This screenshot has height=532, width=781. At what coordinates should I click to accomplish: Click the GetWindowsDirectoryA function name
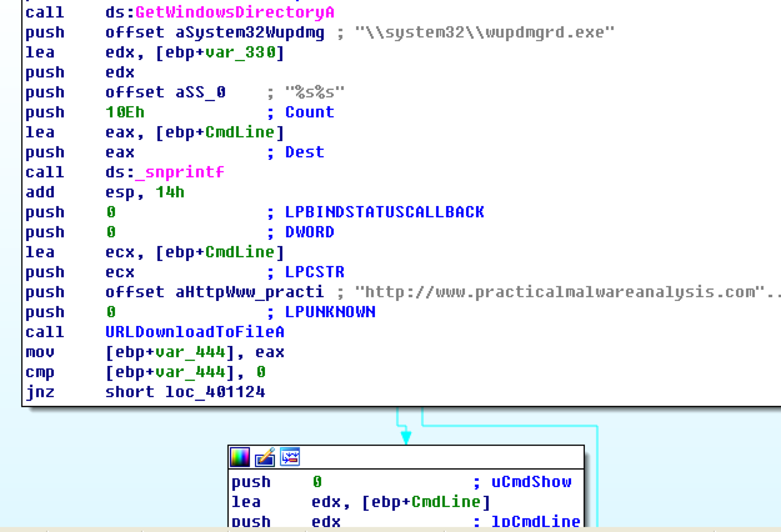click(235, 13)
